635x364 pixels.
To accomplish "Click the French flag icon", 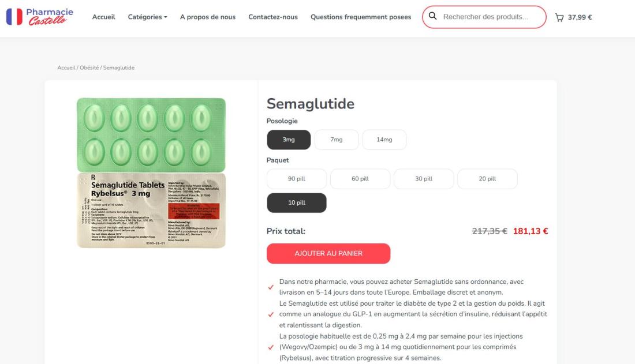I will tap(14, 17).
